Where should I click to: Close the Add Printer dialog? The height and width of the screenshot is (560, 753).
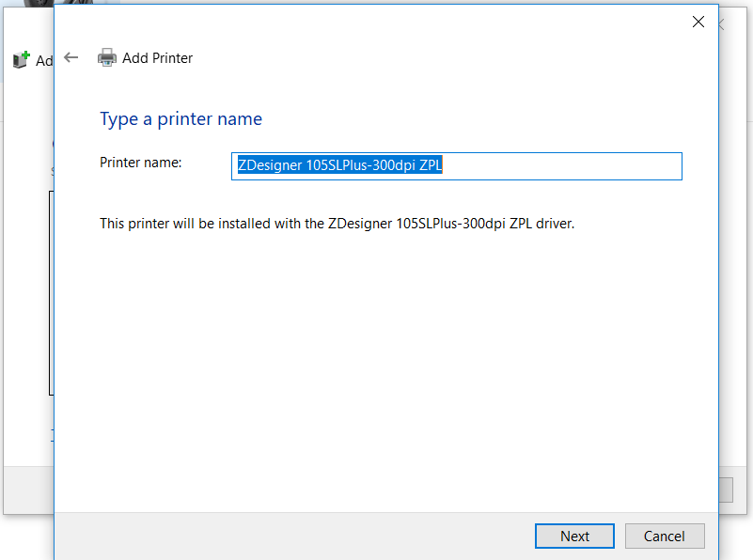pos(698,21)
